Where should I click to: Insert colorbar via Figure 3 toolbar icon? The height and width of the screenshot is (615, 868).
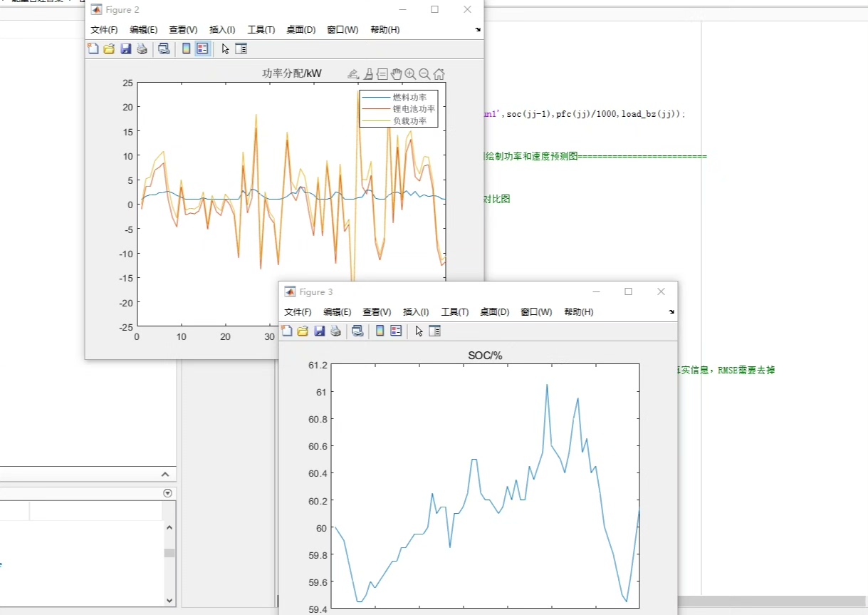pyautogui.click(x=380, y=331)
